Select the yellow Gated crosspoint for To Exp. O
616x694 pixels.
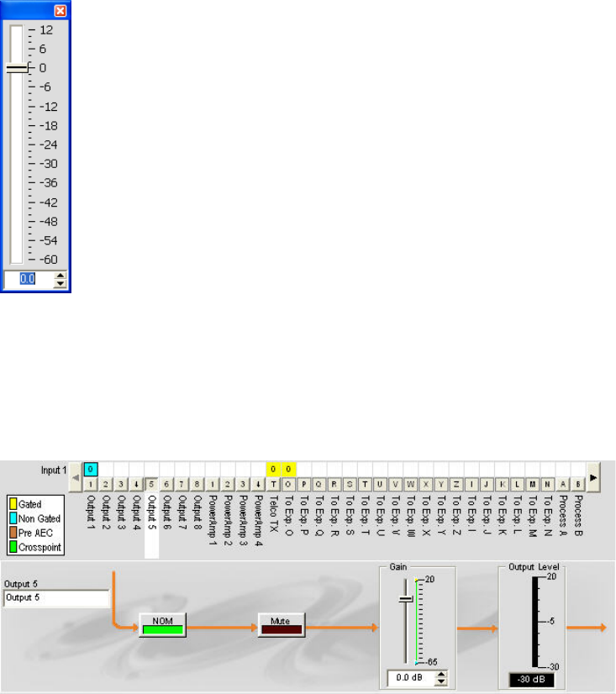tap(288, 469)
